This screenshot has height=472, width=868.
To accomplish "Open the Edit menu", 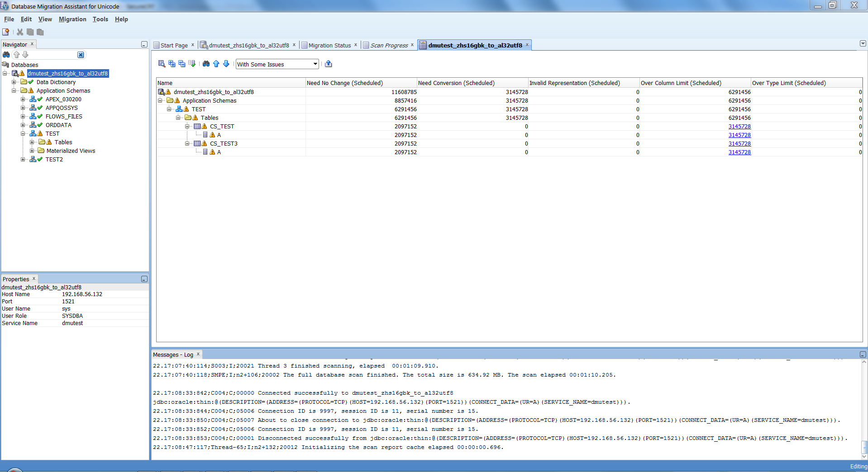I will (26, 19).
